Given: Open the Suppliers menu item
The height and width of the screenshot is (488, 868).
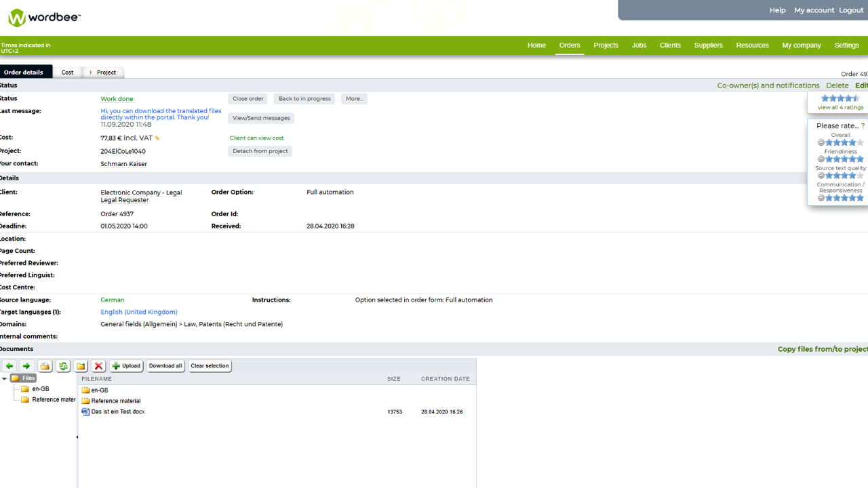Looking at the screenshot, I should tap(708, 45).
